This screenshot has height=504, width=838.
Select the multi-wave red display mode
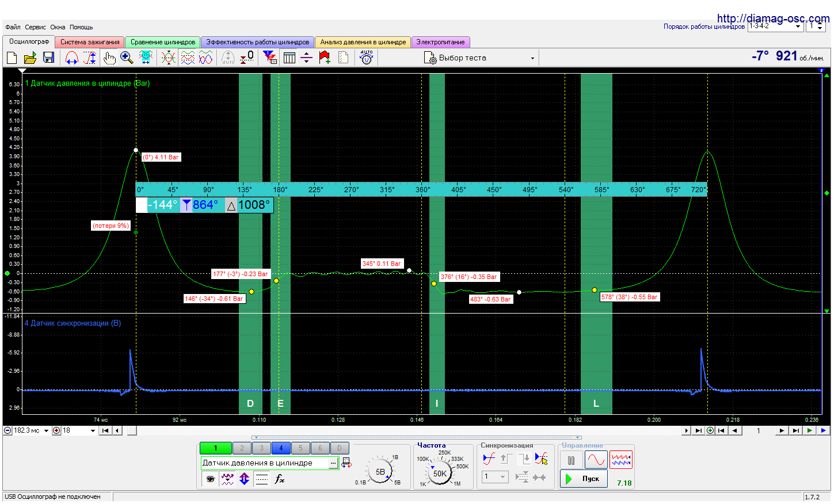[x=620, y=460]
